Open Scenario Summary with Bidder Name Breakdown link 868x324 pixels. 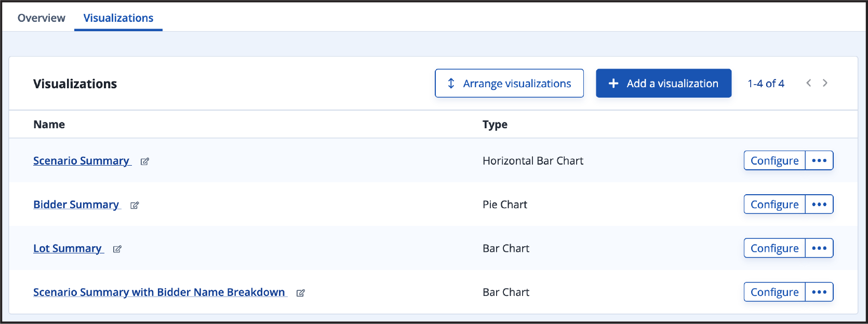tap(159, 292)
